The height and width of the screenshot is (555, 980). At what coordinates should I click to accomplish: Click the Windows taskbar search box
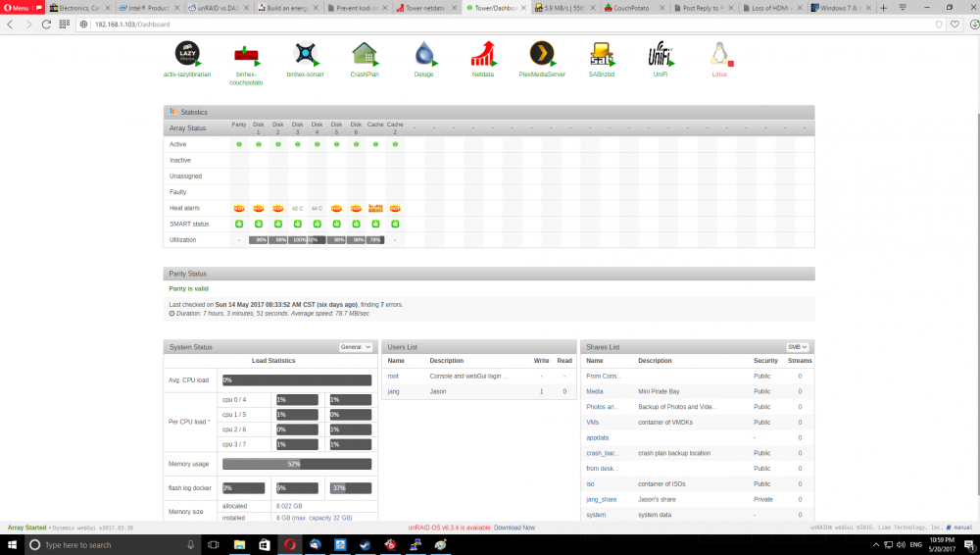[113, 545]
